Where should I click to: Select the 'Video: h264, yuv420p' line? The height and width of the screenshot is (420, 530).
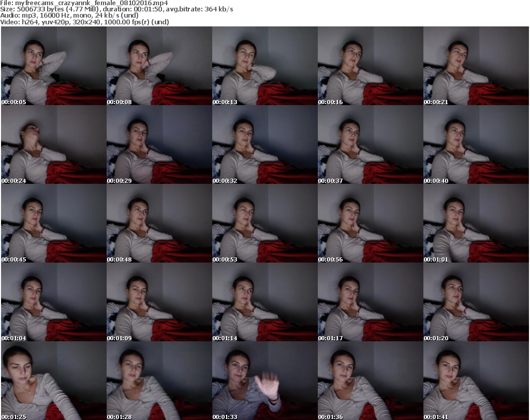coord(84,22)
